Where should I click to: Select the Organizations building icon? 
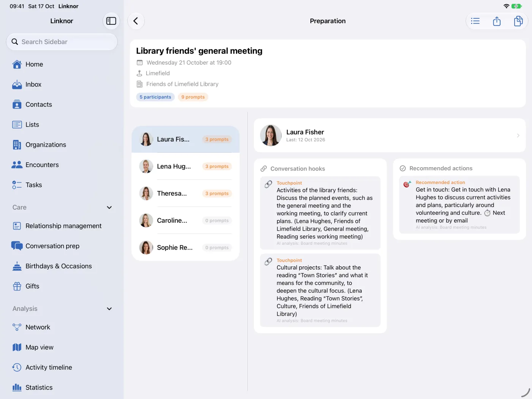[x=17, y=145]
